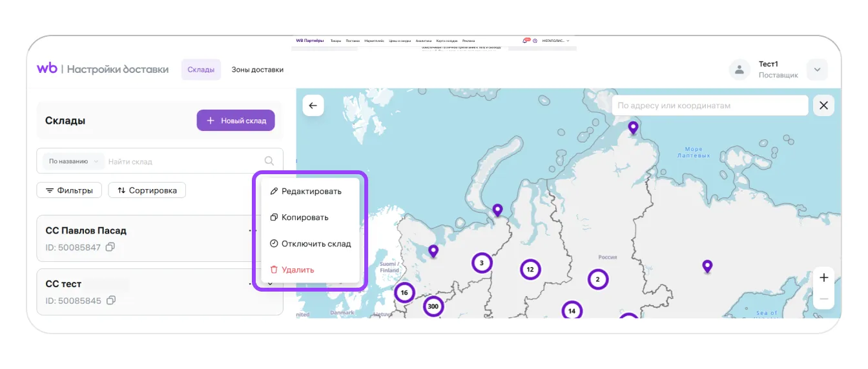This screenshot has width=868, height=369.
Task: Select Отключить склад in the context menu
Action: (311, 244)
